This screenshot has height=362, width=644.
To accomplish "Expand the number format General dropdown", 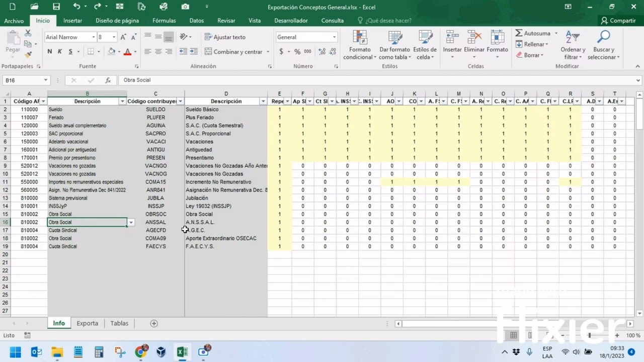I will [x=334, y=37].
